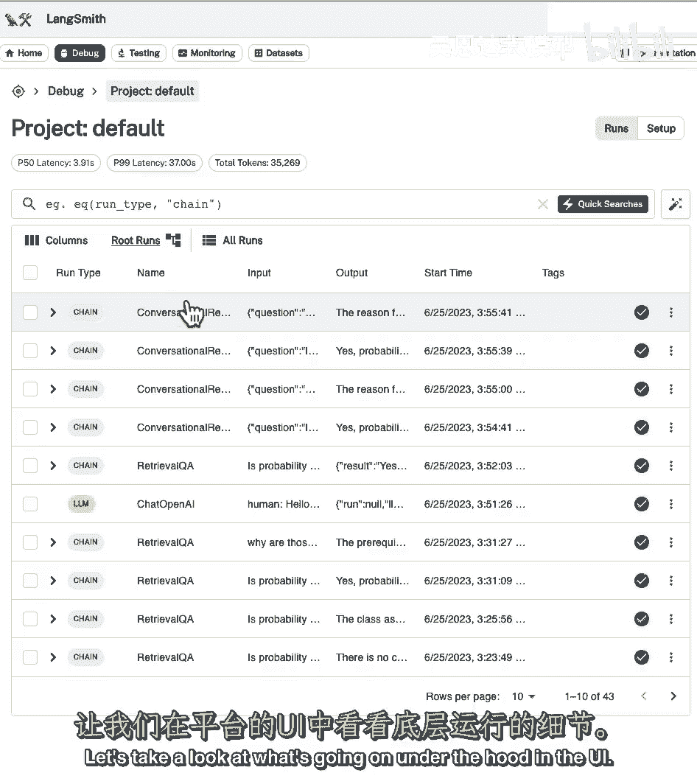Go to the next page of runs
The width and height of the screenshot is (697, 784).
coord(673,696)
